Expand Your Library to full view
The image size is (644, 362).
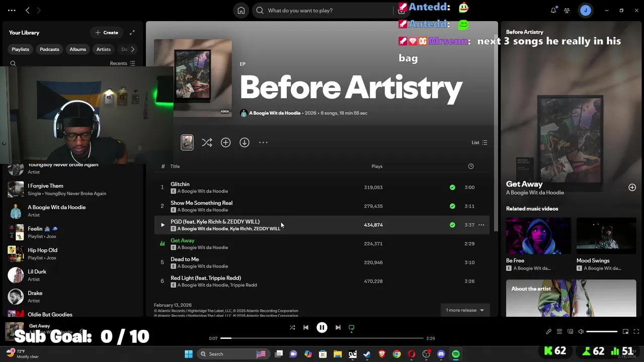tap(132, 33)
